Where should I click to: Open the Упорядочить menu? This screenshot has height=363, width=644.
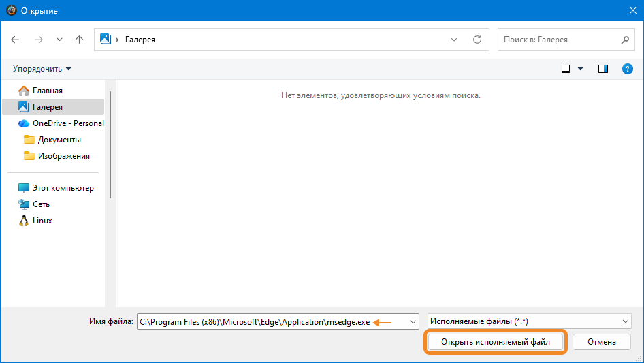[42, 69]
